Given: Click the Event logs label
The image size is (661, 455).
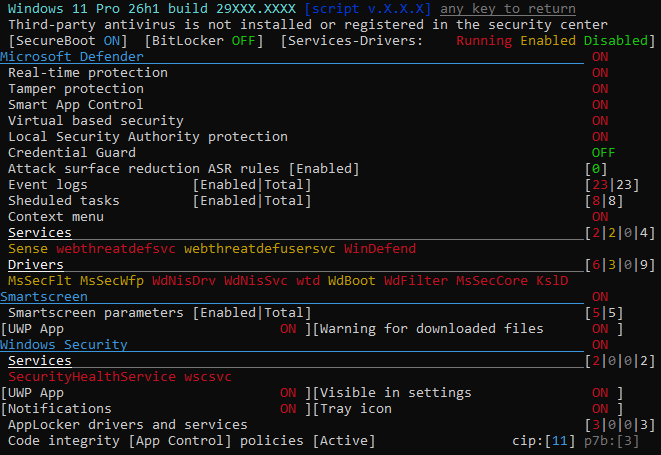Looking at the screenshot, I should (x=48, y=185).
